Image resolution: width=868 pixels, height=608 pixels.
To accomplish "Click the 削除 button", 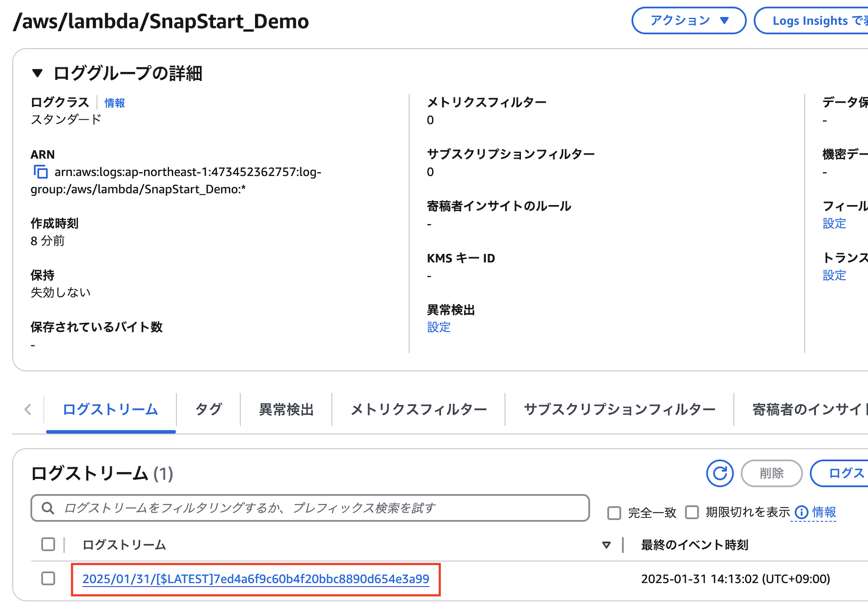I will (771, 473).
